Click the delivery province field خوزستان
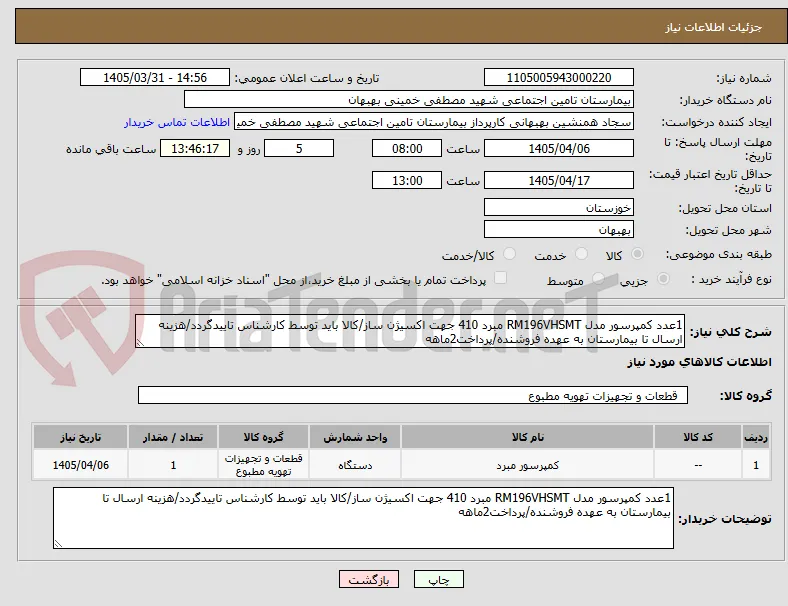 559,207
